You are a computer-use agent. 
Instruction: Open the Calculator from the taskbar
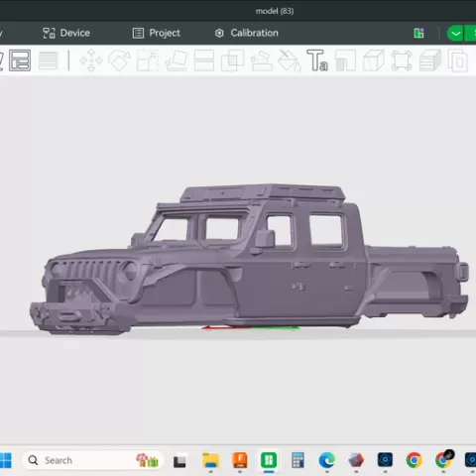click(297, 460)
